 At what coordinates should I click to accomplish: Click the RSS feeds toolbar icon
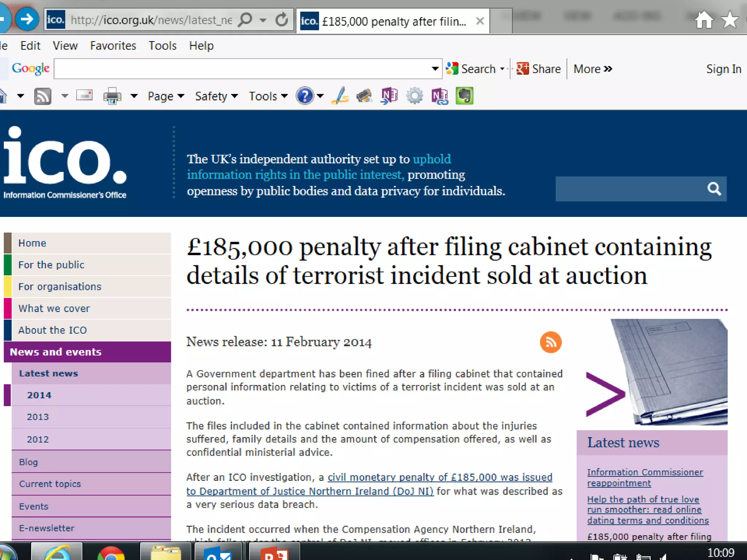click(42, 97)
